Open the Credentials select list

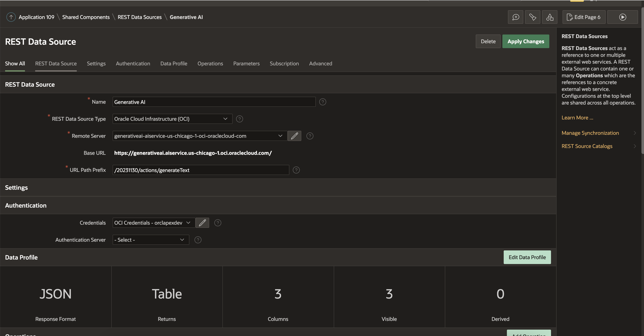tap(154, 223)
